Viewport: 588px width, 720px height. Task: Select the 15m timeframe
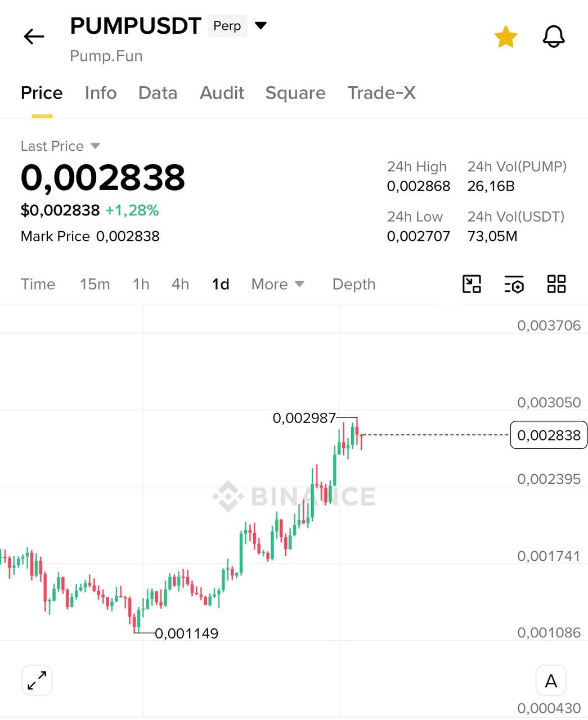click(95, 284)
